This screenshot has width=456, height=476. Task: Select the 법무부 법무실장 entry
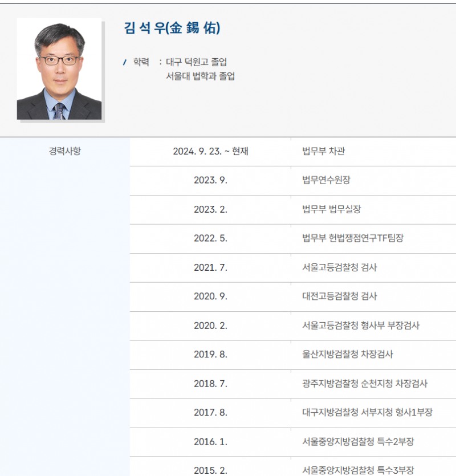324,210
